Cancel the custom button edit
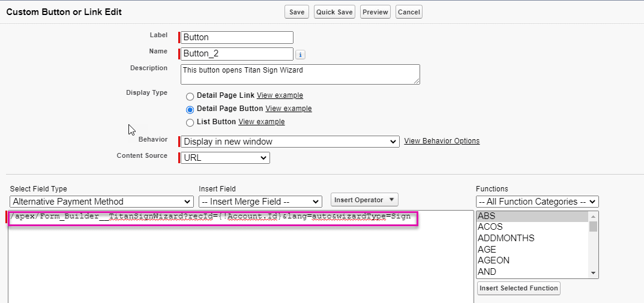The height and width of the screenshot is (303, 644). (409, 12)
